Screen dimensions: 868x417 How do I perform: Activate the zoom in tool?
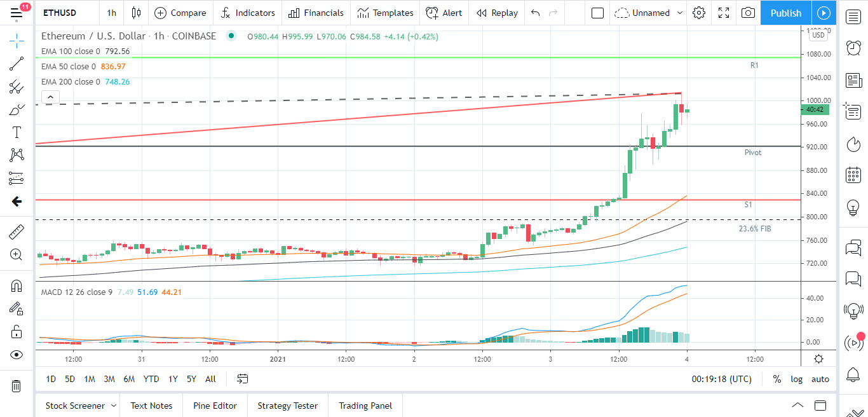17,255
